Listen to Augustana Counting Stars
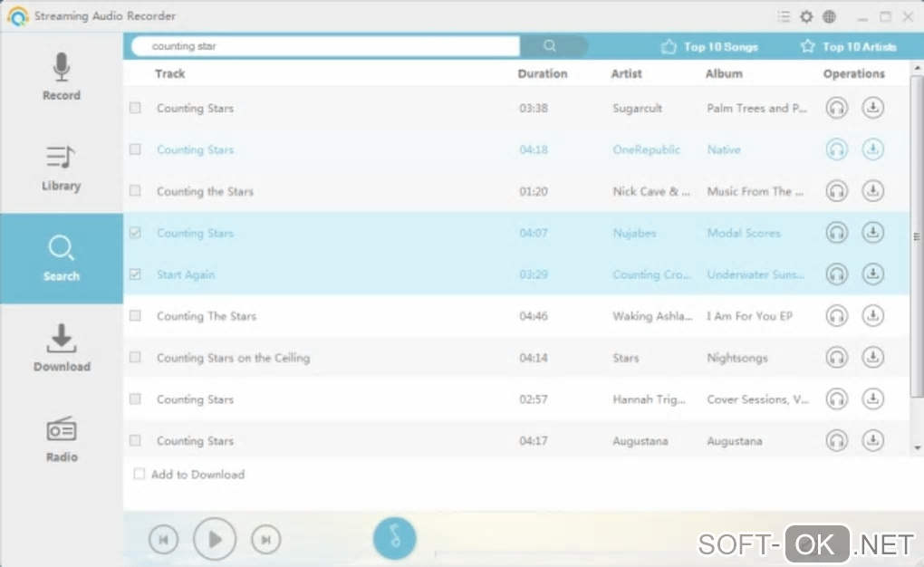Viewport: 924px width, 567px height. tap(837, 440)
